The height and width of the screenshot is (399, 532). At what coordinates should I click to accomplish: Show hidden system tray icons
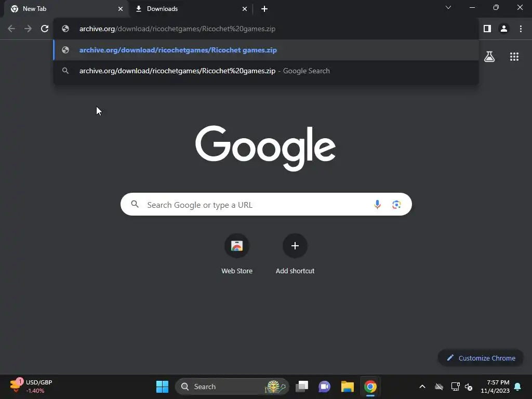[x=422, y=387]
